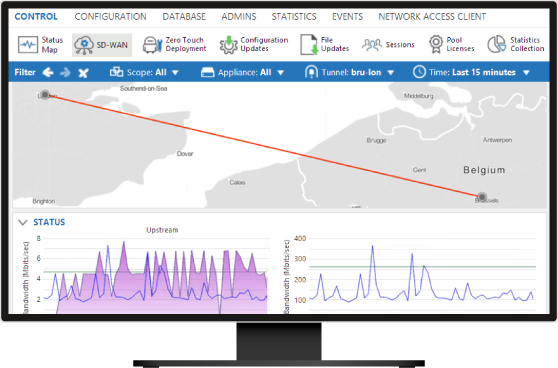The image size is (558, 368).
Task: Click the Pool Licenses badge icon
Action: (x=436, y=44)
